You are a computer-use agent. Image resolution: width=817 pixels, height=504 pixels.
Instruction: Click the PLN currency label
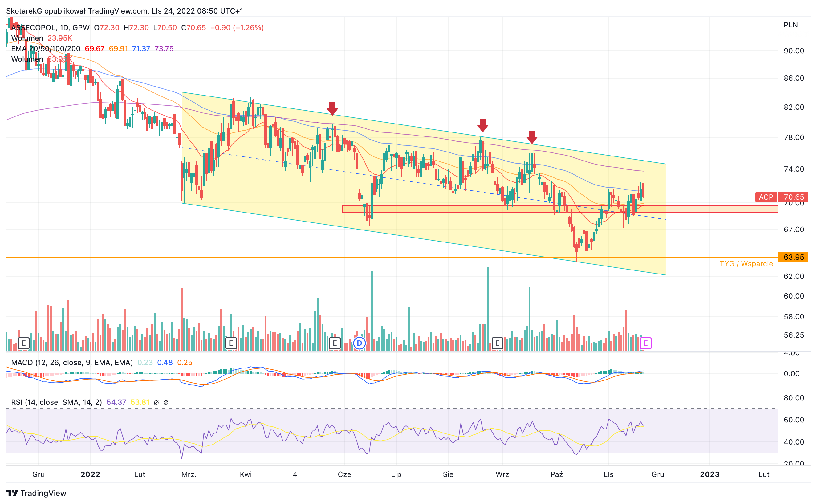point(791,25)
